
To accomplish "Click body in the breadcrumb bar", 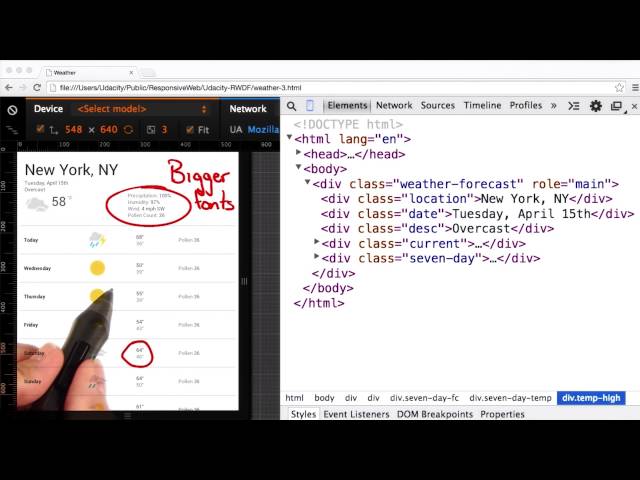I will [x=324, y=398].
